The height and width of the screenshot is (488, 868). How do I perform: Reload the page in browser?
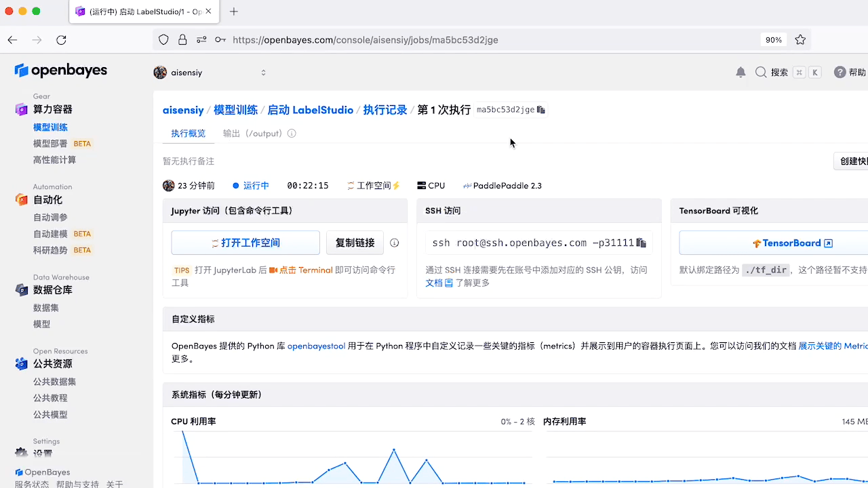[x=61, y=40]
